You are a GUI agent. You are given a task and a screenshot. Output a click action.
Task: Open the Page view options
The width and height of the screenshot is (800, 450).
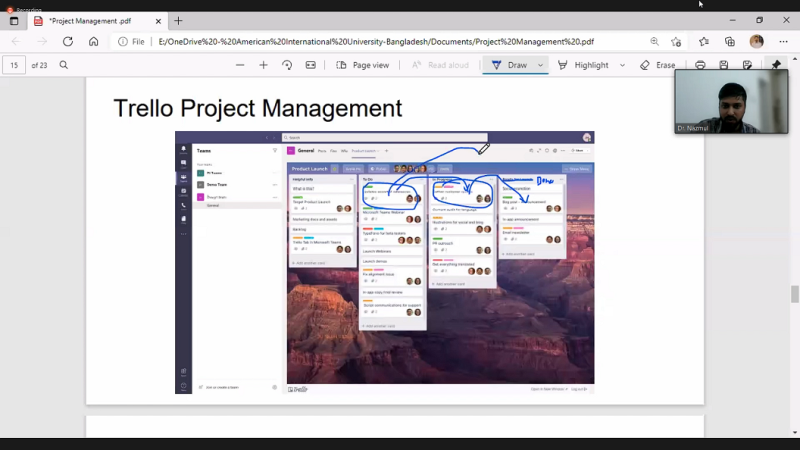point(363,65)
